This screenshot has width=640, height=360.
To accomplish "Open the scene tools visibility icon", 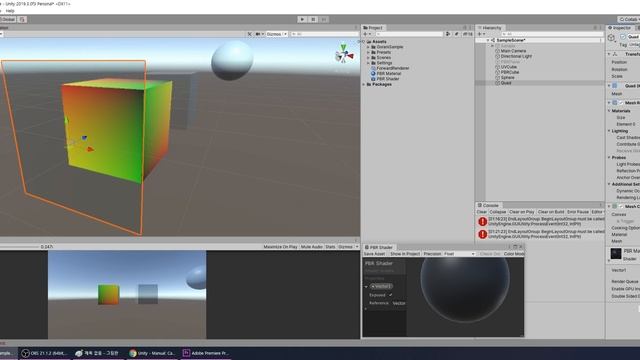I will [x=249, y=34].
